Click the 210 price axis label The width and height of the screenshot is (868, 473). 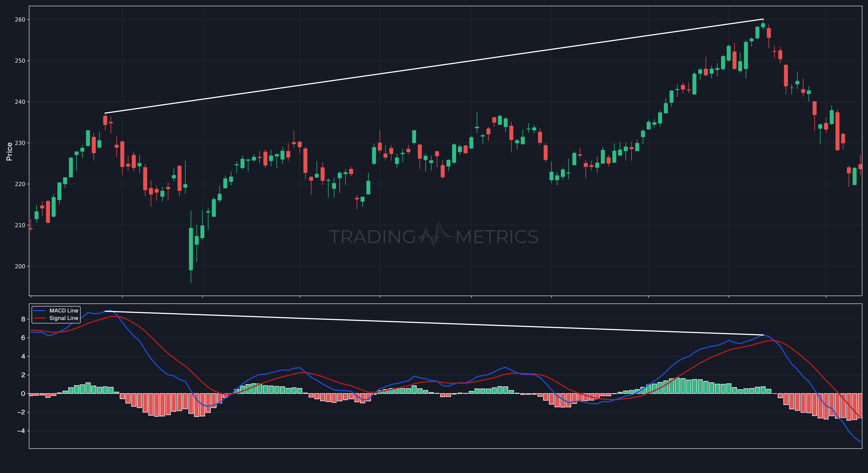click(20, 225)
